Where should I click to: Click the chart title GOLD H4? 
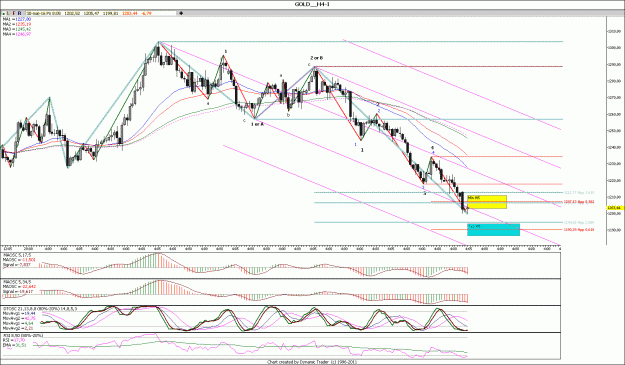click(x=312, y=4)
